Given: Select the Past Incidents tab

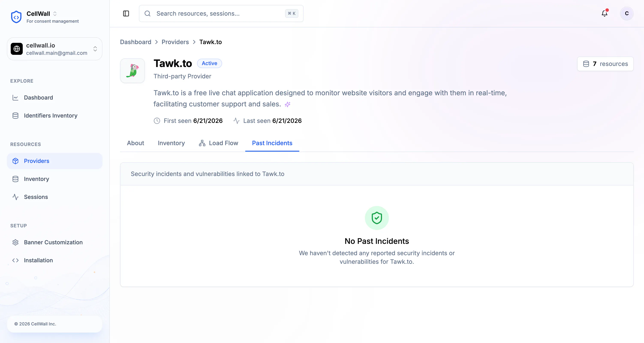Looking at the screenshot, I should coord(272,143).
